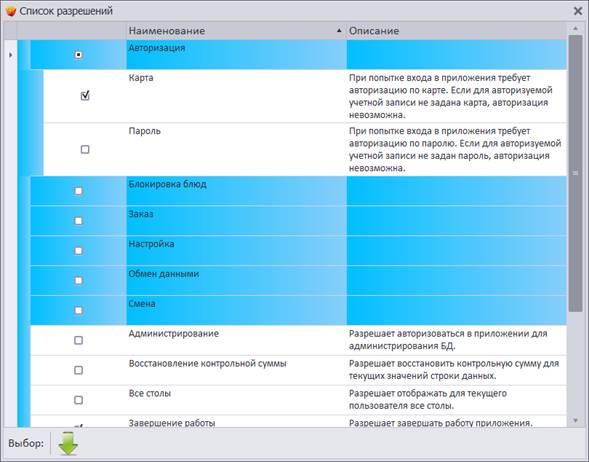
Task: Click the Администрирование name cell
Action: pyautogui.click(x=236, y=340)
